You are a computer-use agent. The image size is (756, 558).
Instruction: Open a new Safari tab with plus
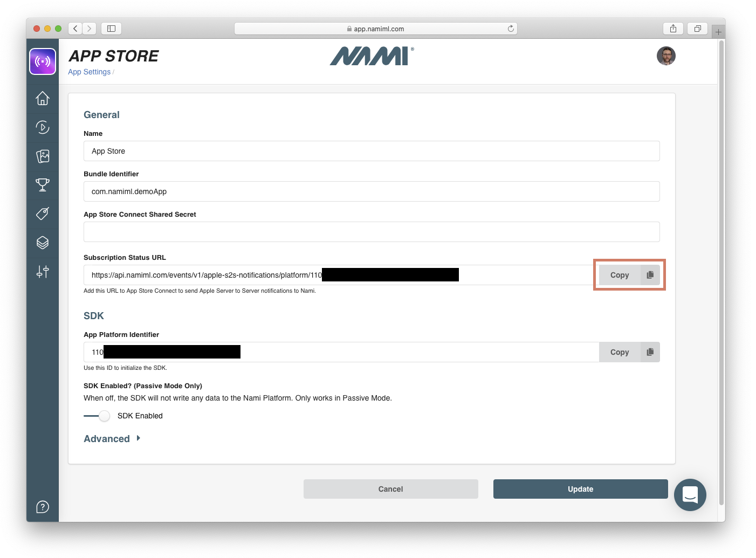[x=718, y=32]
